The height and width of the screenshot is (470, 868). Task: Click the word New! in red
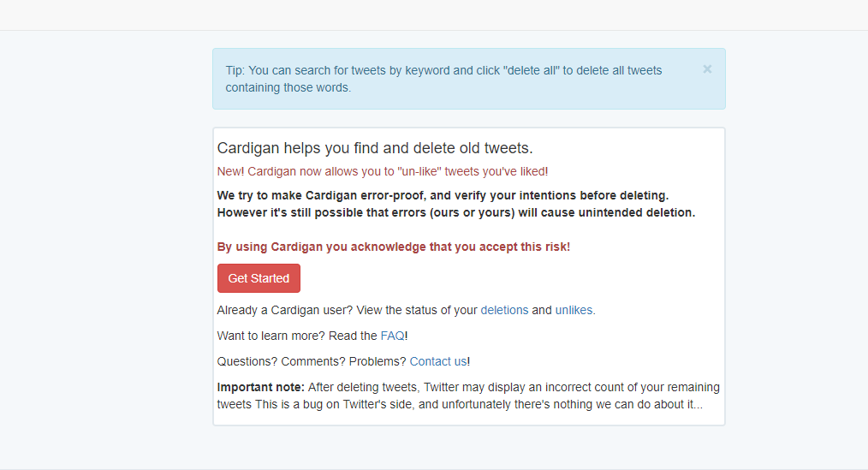pyautogui.click(x=230, y=171)
